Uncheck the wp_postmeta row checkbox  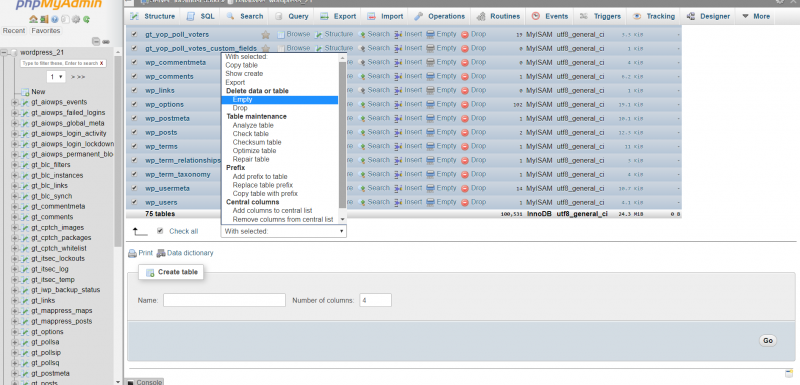point(134,118)
